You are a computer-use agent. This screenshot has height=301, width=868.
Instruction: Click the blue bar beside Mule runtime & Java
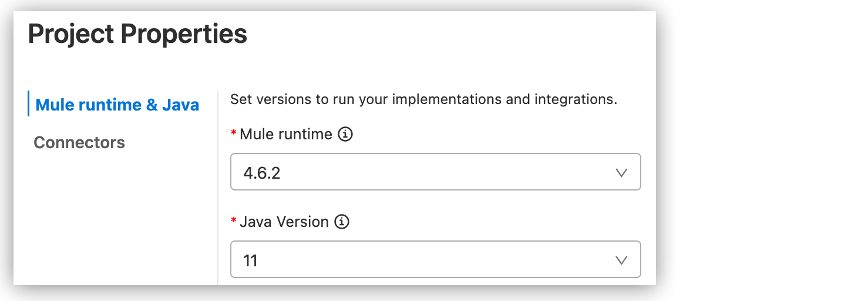tap(28, 104)
